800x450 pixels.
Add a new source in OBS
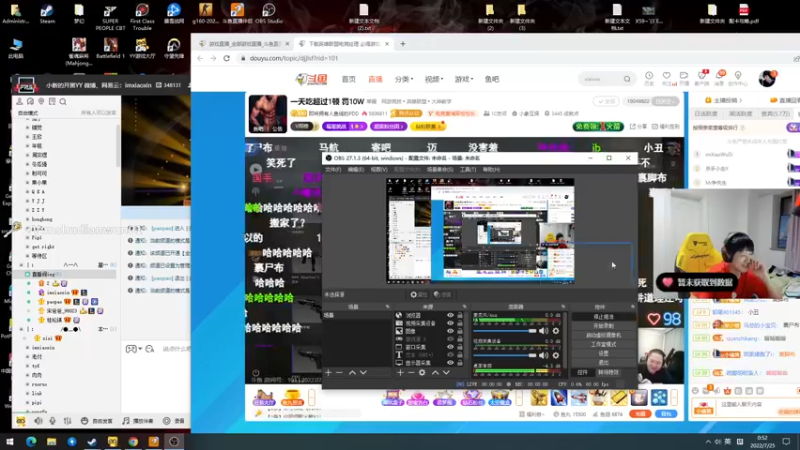(400, 373)
